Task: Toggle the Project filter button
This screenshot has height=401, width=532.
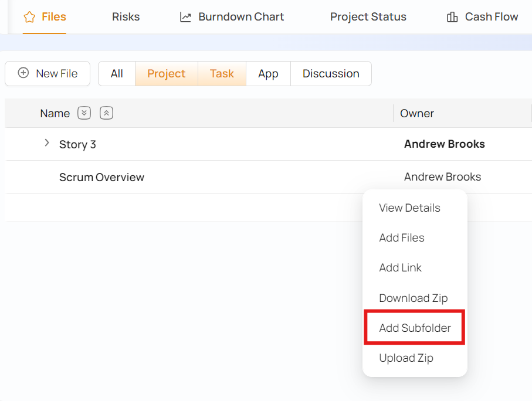Action: click(166, 73)
